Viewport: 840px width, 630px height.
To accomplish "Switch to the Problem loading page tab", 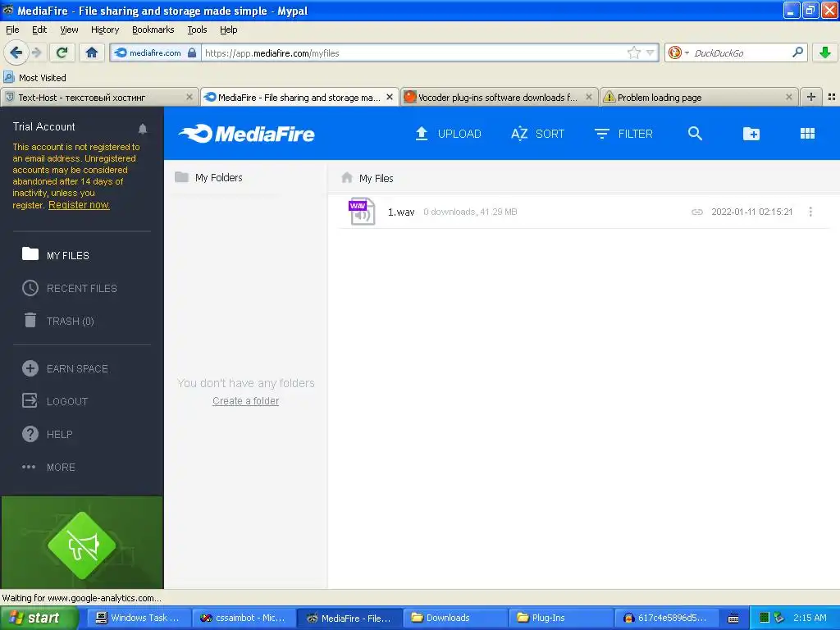I will tap(699, 97).
